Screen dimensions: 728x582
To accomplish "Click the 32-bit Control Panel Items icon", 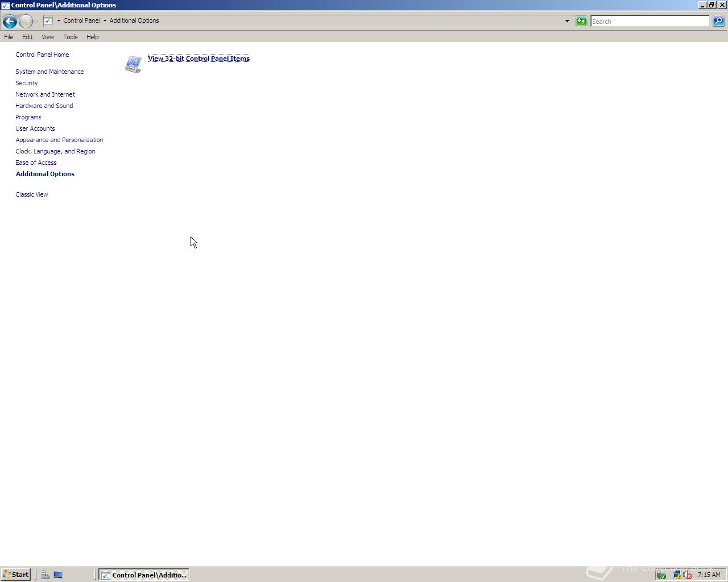I will click(x=133, y=64).
